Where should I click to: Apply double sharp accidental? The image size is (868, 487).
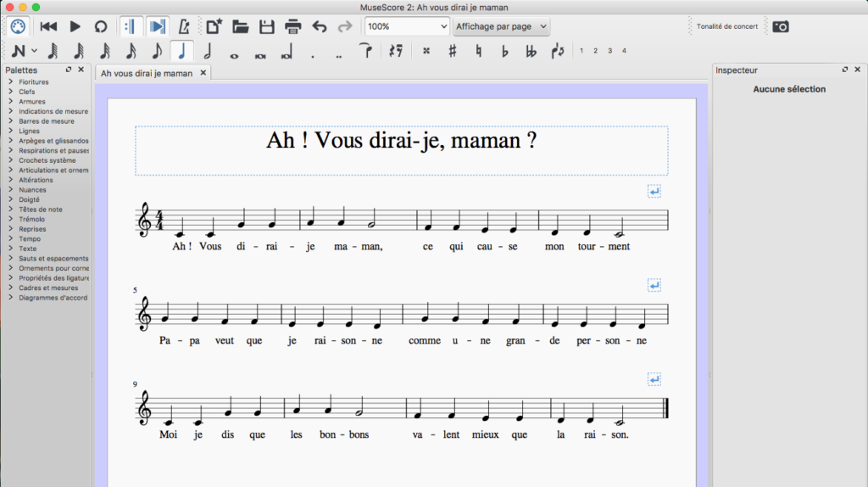(x=426, y=51)
